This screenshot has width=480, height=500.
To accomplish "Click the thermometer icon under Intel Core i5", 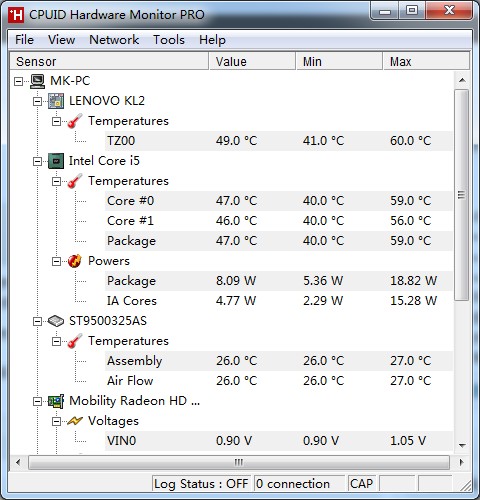I will click(75, 181).
